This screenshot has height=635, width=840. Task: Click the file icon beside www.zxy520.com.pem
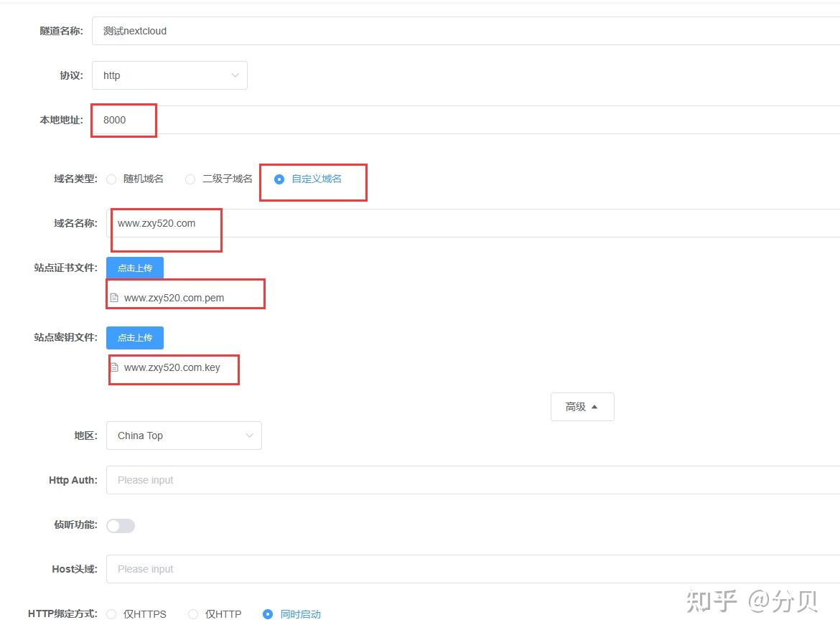114,298
